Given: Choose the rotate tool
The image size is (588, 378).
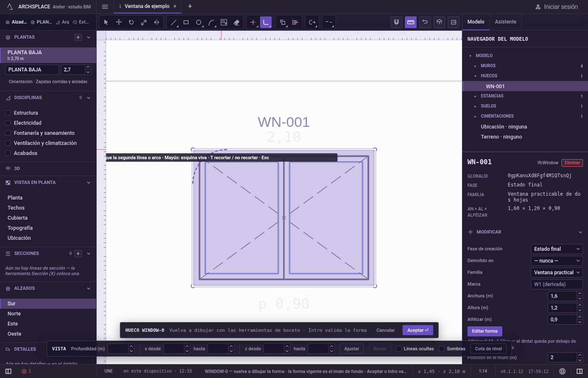Looking at the screenshot, I should point(131,22).
